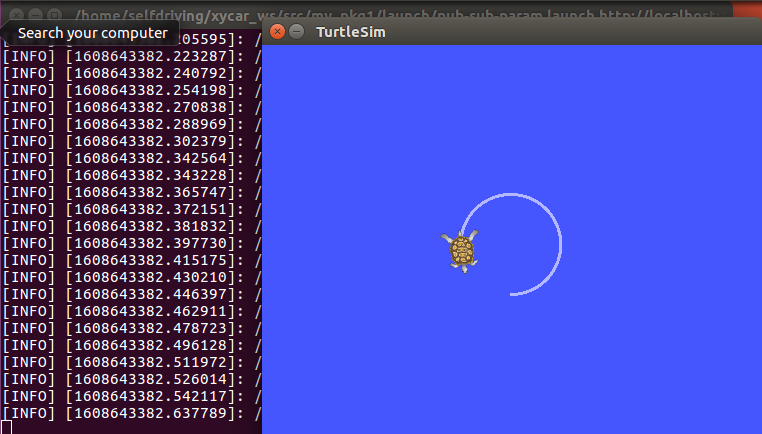Click log line with timestamp 1608643382.270838
The image size is (762, 434).
pyautogui.click(x=132, y=107)
